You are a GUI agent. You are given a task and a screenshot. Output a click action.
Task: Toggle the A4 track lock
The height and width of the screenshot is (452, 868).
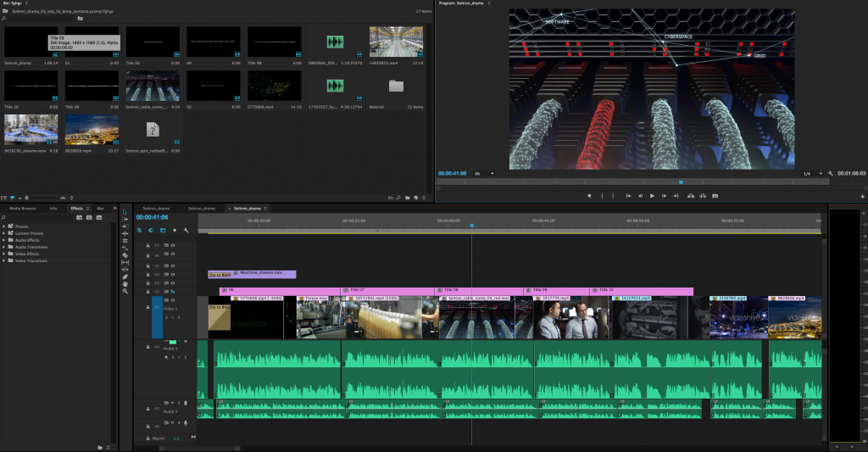click(x=147, y=347)
